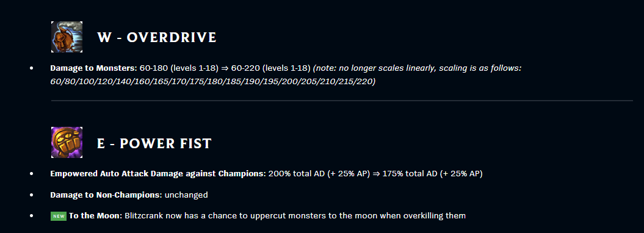The width and height of the screenshot is (644, 233).
Task: Click the word unchanged
Action: [186, 195]
